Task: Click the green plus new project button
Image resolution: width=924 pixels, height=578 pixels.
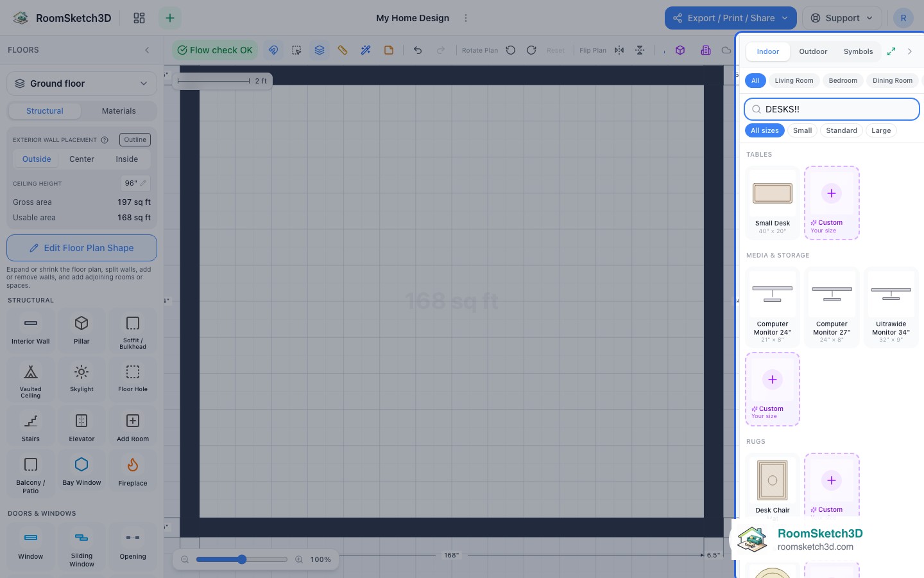Action: (170, 18)
